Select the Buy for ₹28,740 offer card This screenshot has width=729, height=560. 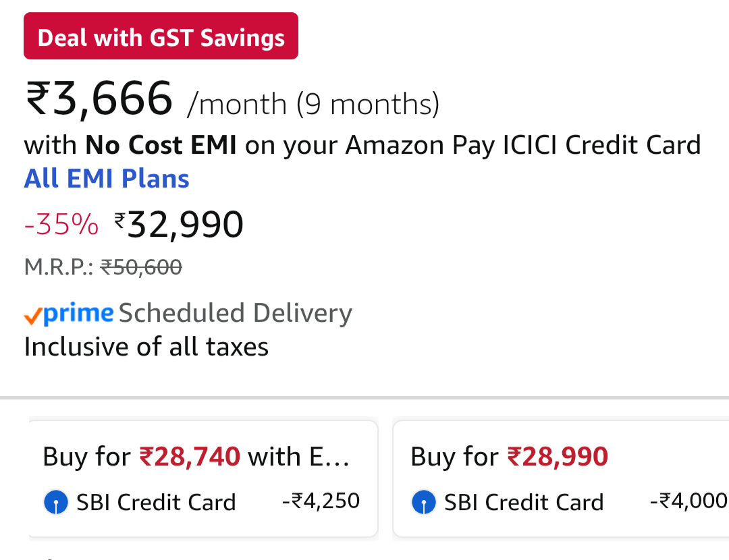[x=202, y=478]
